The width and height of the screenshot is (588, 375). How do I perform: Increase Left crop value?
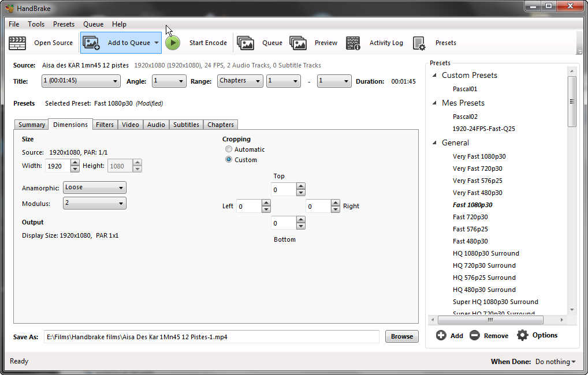pyautogui.click(x=266, y=202)
